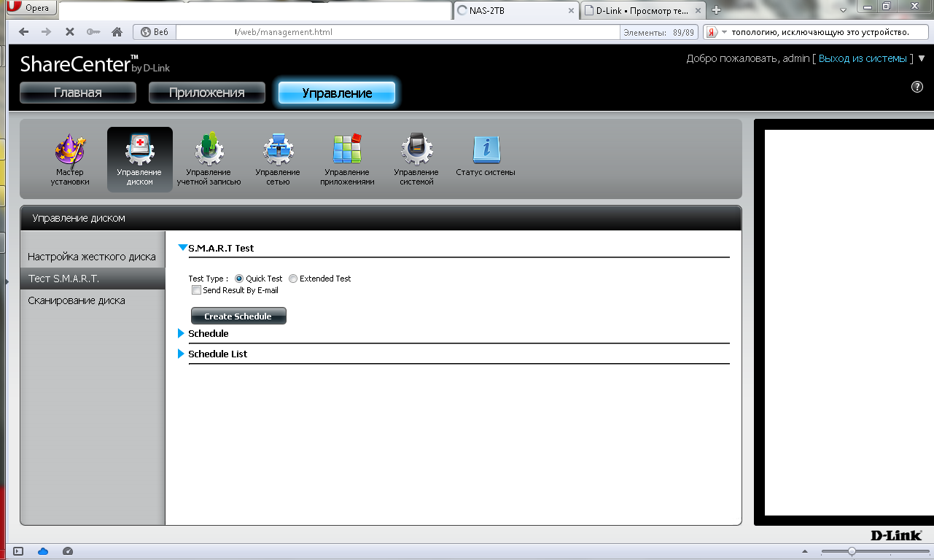Click the Opera Link cloud icon
The width and height of the screenshot is (934, 560).
click(42, 551)
